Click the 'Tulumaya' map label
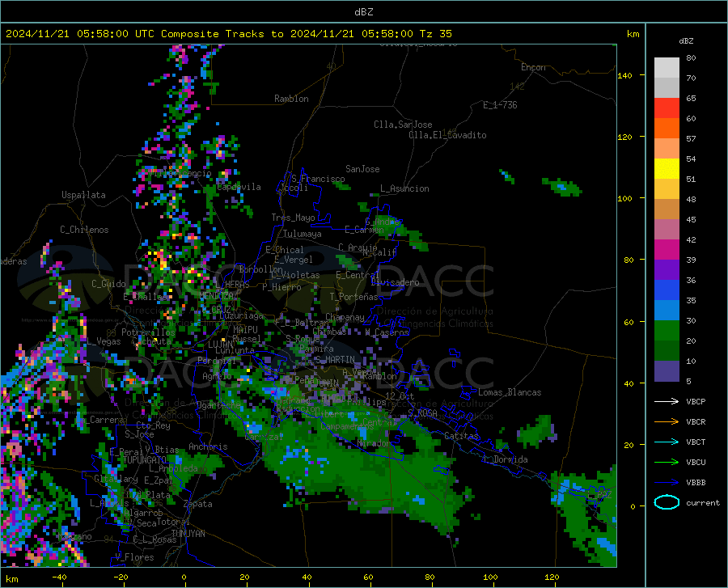This screenshot has height=588, width=728. tap(303, 234)
